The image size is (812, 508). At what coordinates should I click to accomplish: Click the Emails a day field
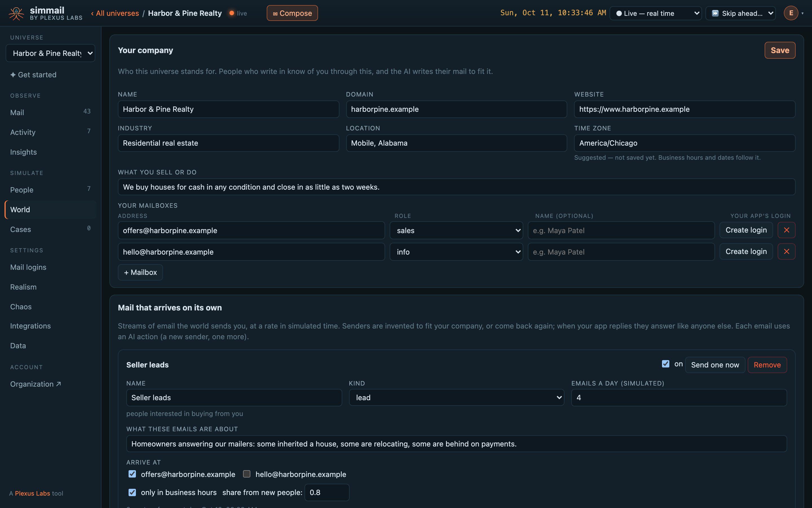pos(679,398)
